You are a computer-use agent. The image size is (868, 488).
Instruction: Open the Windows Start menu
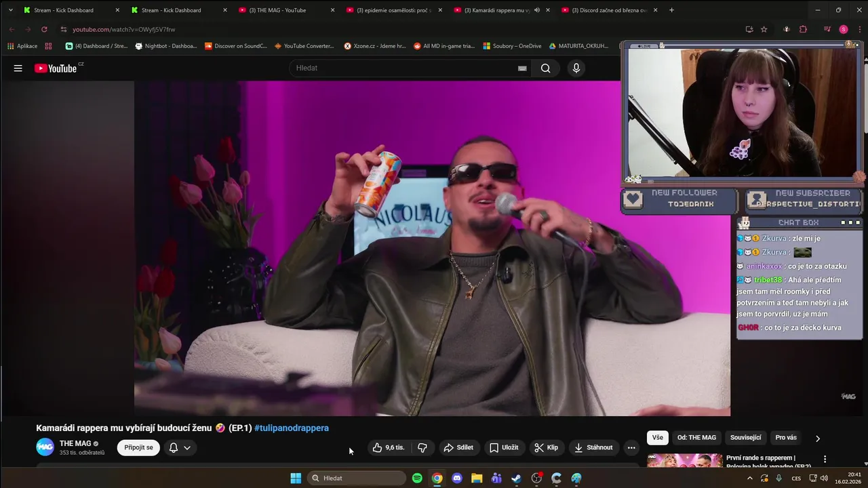coord(296,478)
